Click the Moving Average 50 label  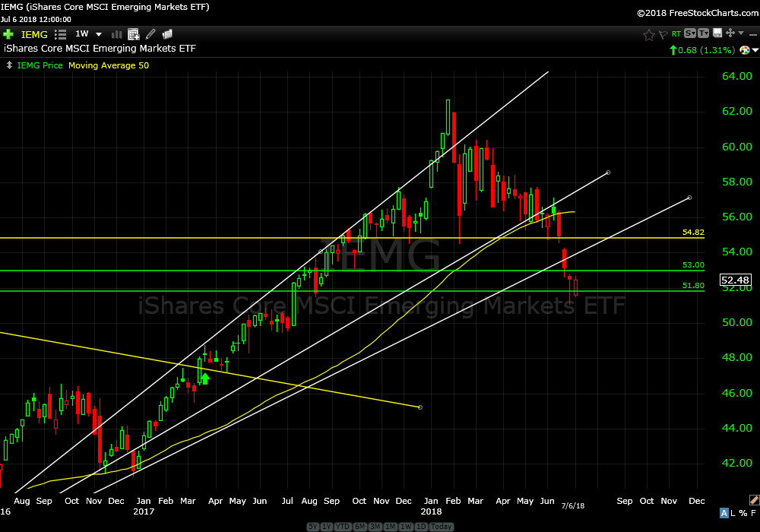(109, 65)
